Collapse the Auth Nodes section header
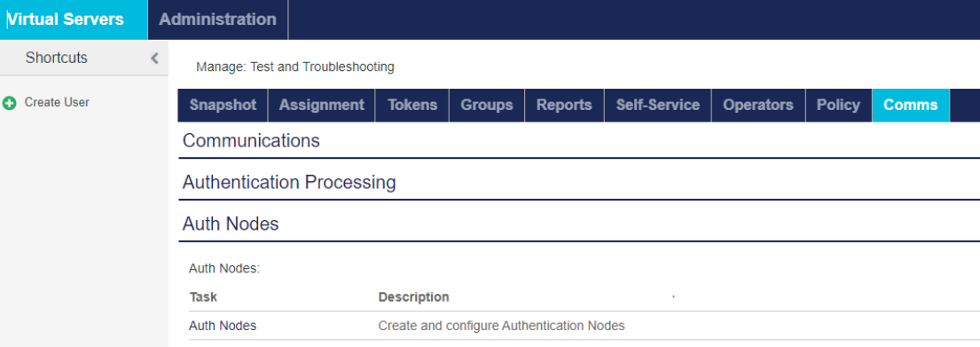980x347 pixels. (x=579, y=224)
